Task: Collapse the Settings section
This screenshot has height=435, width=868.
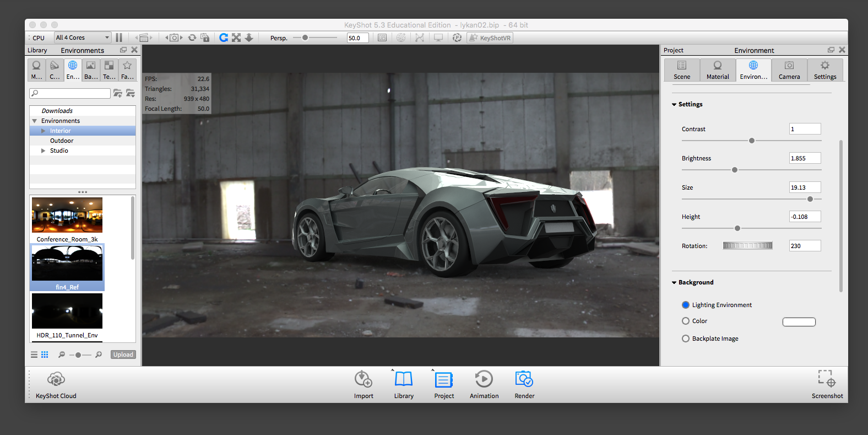Action: (674, 104)
